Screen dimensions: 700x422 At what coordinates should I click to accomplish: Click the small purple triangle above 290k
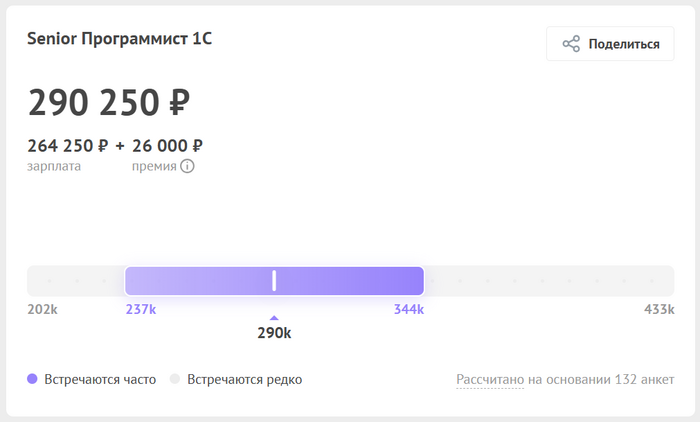(274, 318)
